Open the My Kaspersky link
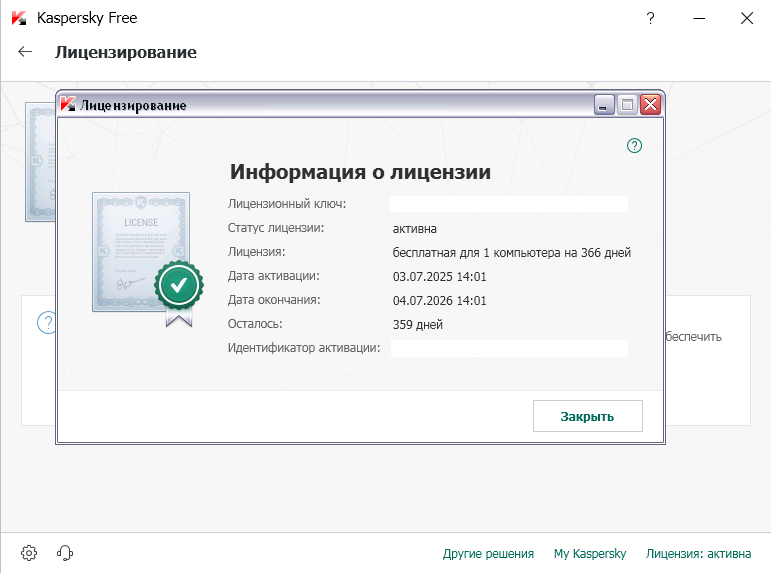The height and width of the screenshot is (573, 771). coord(589,553)
